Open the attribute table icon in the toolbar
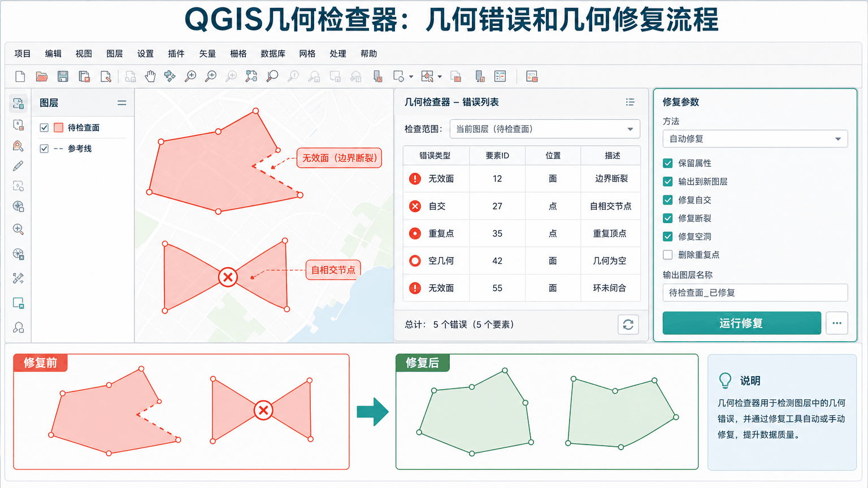This screenshot has height=488, width=868. click(x=500, y=76)
